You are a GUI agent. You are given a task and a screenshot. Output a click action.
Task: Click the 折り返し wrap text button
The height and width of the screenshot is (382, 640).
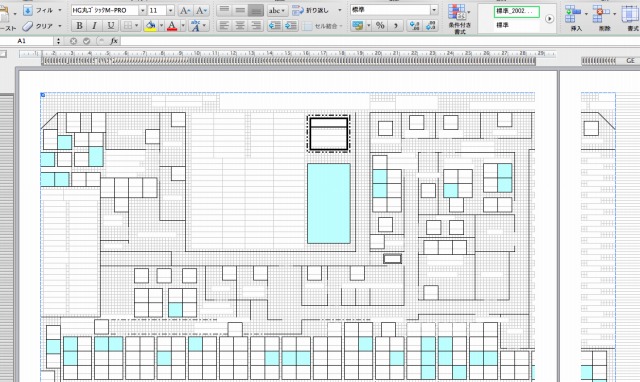[x=316, y=10]
